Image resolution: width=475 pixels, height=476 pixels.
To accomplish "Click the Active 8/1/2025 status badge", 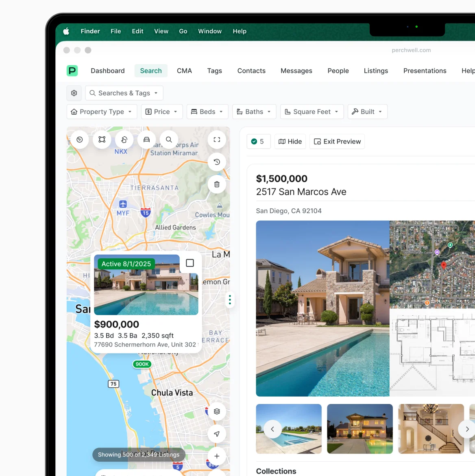I will pyautogui.click(x=126, y=264).
